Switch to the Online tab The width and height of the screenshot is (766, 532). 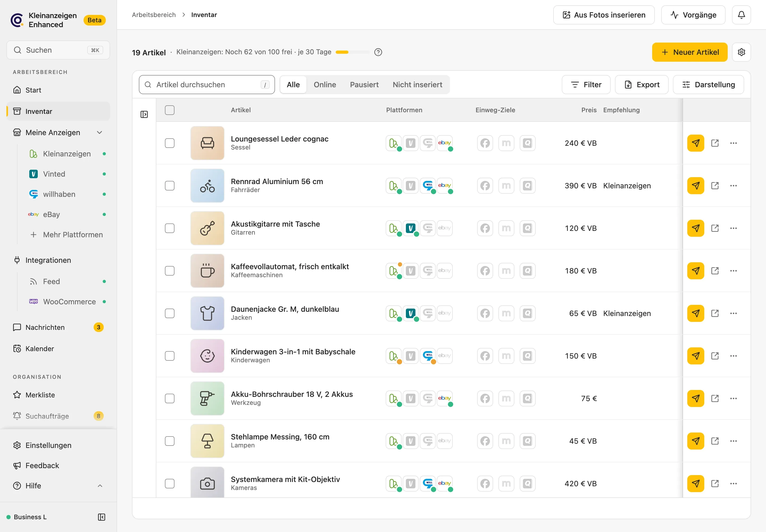(x=325, y=85)
